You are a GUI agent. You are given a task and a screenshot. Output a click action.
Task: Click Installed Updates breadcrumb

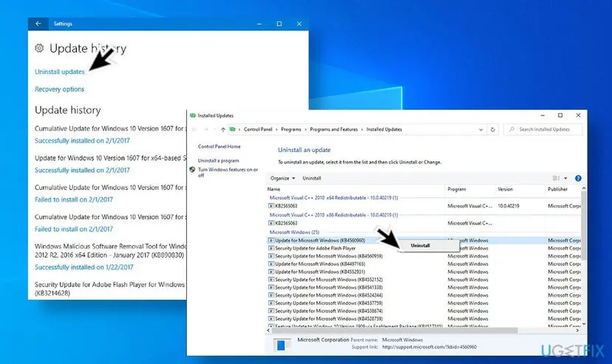(384, 129)
